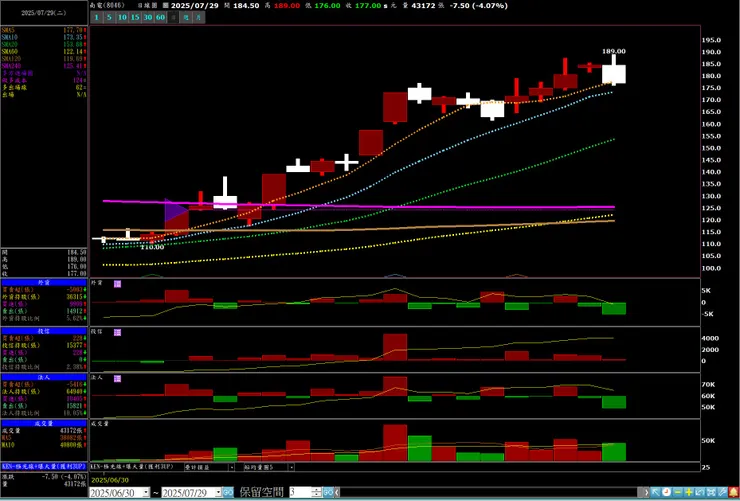Click the yellow 2025/06/30 date label under the chart
Viewport: 740px width, 501px height.
tap(110, 480)
